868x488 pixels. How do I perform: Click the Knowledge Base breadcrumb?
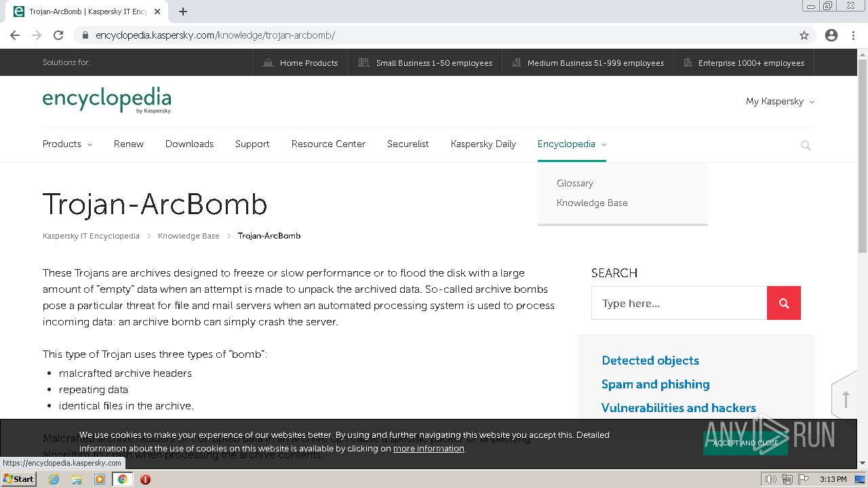pos(189,236)
